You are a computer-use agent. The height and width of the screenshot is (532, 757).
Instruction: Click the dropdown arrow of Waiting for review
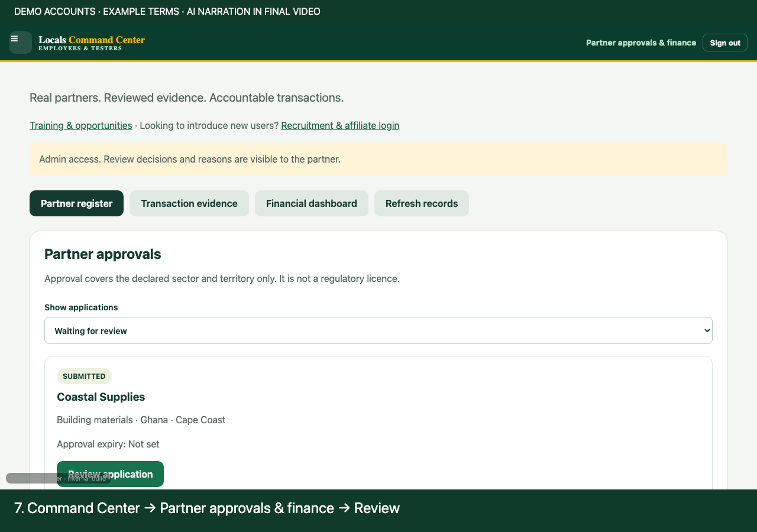[707, 331]
